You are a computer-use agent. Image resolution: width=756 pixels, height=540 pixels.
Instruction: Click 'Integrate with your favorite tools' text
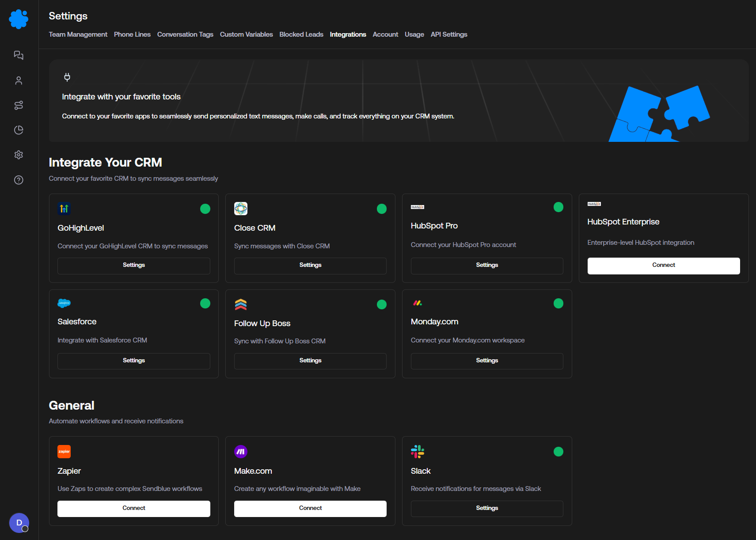[122, 97]
